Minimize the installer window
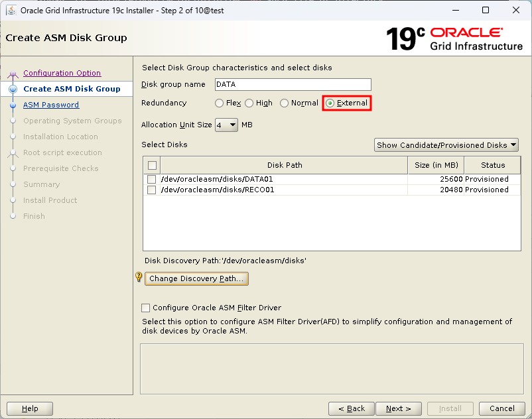 (x=456, y=10)
